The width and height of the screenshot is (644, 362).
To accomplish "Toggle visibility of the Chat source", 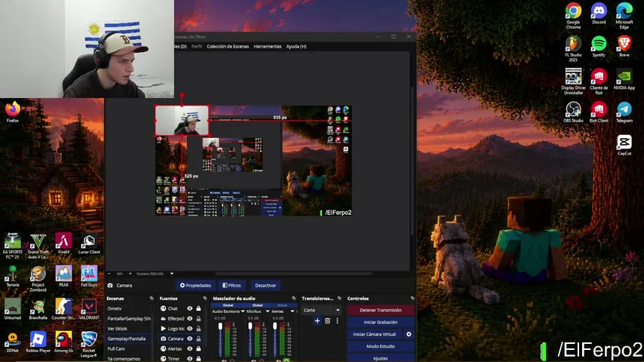I will pyautogui.click(x=190, y=308).
